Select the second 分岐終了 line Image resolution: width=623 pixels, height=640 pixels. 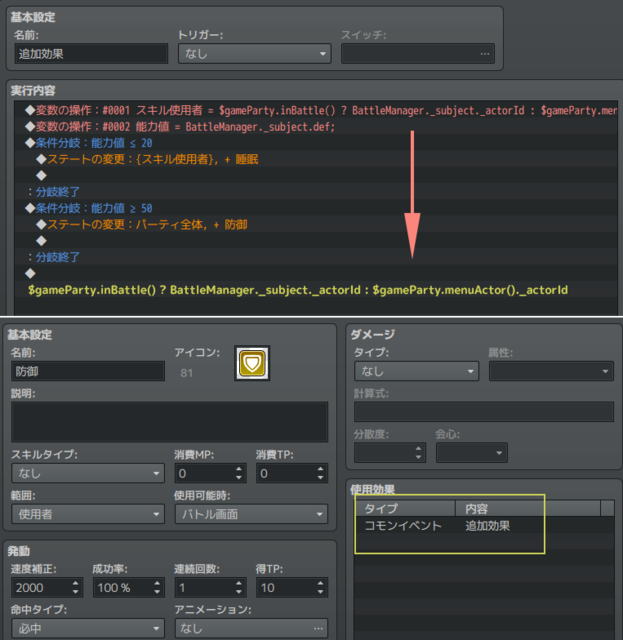pos(316,257)
